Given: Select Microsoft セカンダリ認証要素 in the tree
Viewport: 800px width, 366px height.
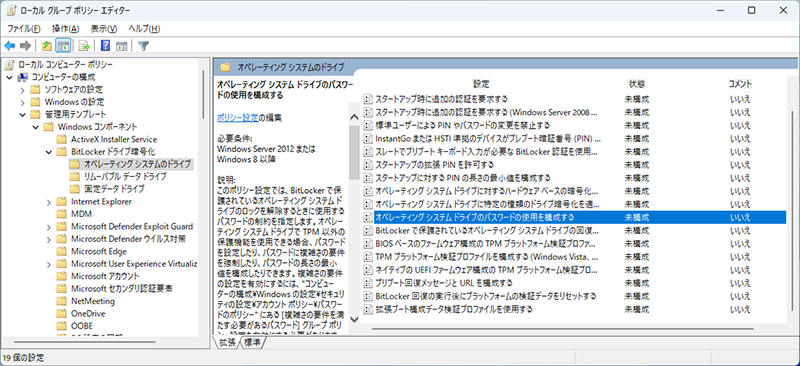Looking at the screenshot, I should pyautogui.click(x=121, y=289).
